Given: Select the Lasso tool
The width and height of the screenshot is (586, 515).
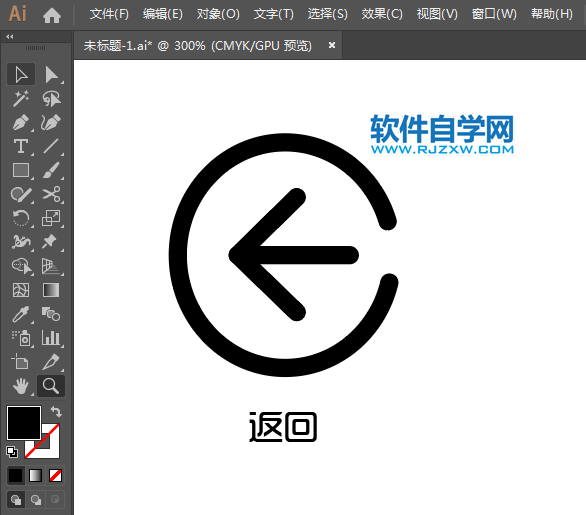Looking at the screenshot, I should (x=51, y=98).
